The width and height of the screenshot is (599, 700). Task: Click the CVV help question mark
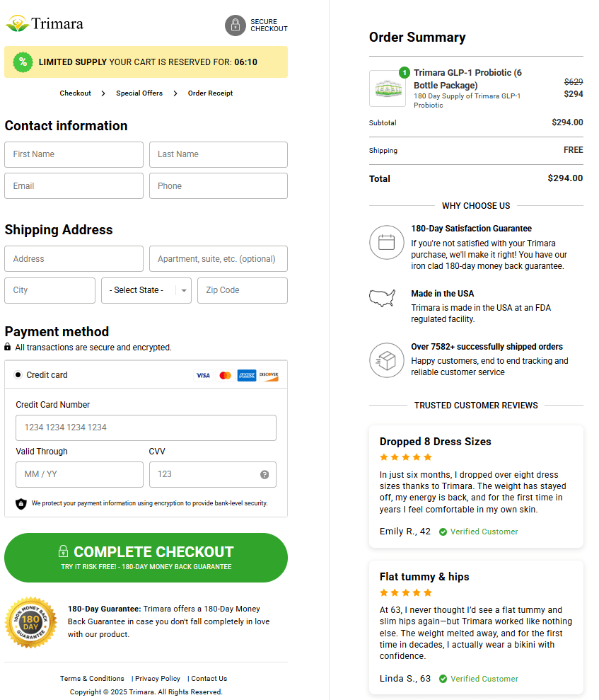[264, 474]
